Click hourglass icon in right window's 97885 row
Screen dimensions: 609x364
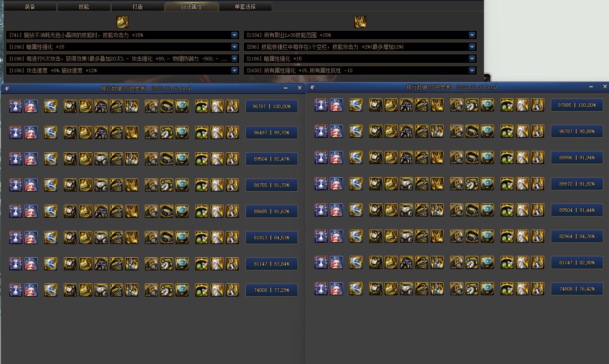[321, 105]
